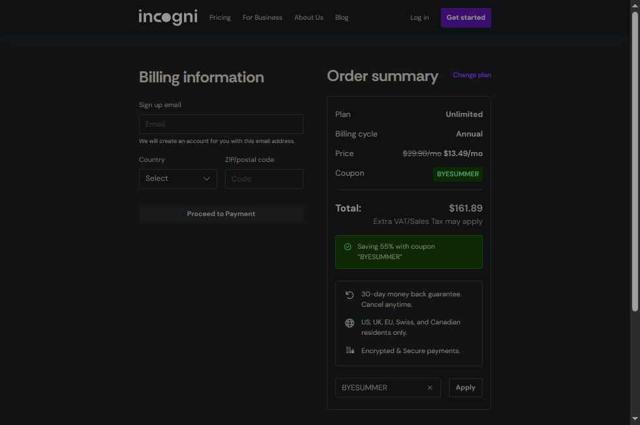Click the scrollbar down arrow
The width and height of the screenshot is (640, 425).
(x=635, y=419)
